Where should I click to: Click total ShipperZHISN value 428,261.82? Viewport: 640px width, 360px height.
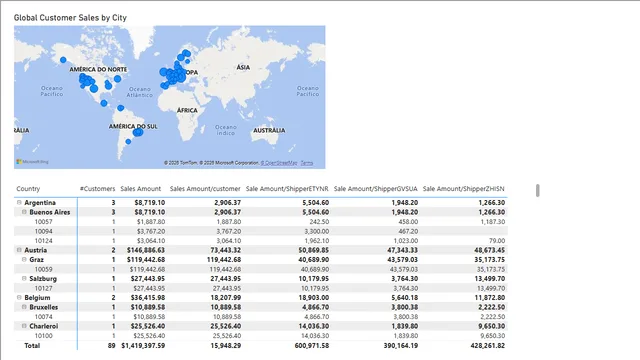(x=487, y=345)
